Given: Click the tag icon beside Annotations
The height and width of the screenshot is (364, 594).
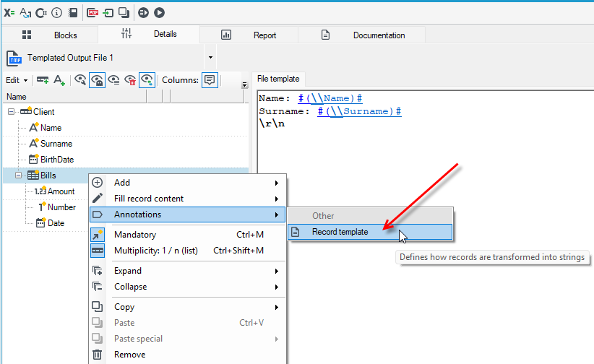Looking at the screenshot, I should pos(98,214).
